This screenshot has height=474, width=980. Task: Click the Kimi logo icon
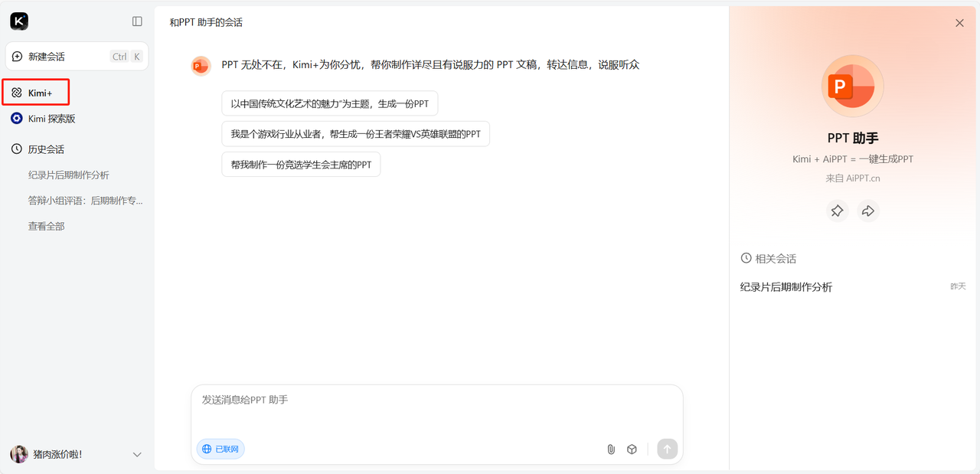tap(19, 21)
